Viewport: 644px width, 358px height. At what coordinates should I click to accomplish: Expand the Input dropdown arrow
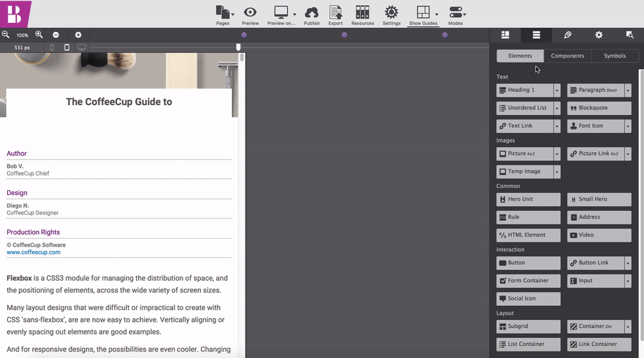pyautogui.click(x=628, y=281)
